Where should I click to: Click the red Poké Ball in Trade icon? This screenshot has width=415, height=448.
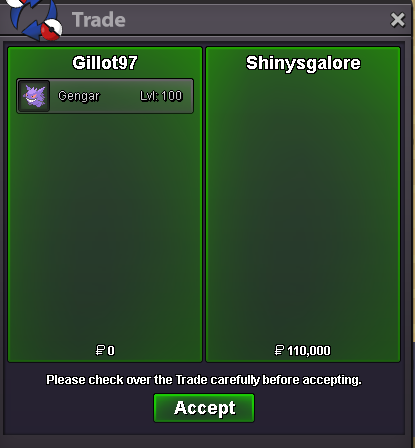[x=52, y=30]
